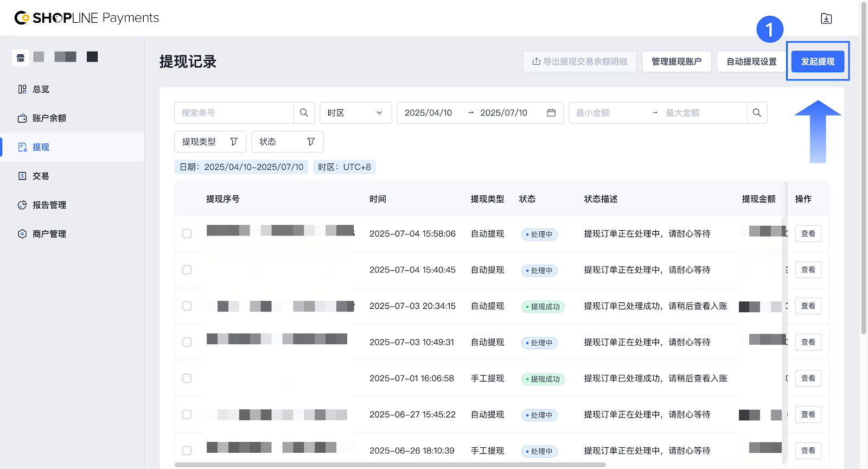Click the store icon in sidebar
The image size is (868, 469).
pos(21,58)
